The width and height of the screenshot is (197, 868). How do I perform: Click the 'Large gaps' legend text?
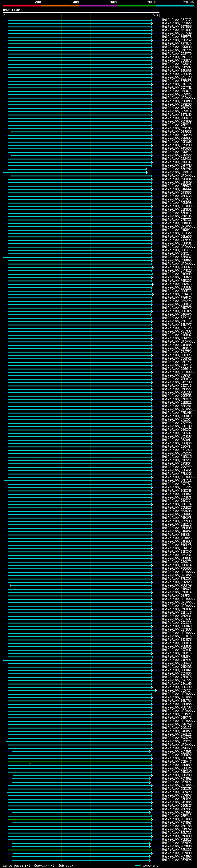[13, 865]
